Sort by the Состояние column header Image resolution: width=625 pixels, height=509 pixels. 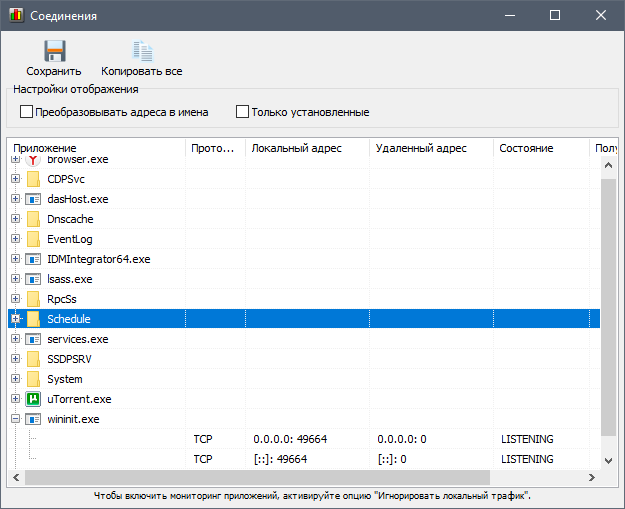click(541, 148)
